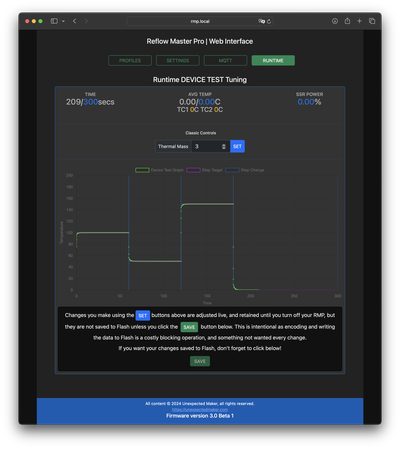Click the Firmware version 3.0 Beta 1 text
Viewport: 400px width, 449px height.
200,416
